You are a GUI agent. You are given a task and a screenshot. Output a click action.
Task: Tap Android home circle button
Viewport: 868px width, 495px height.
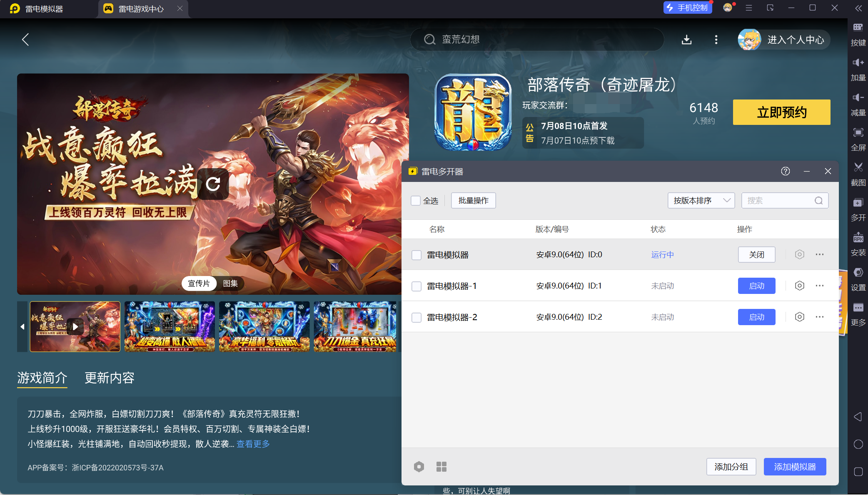[x=858, y=444]
